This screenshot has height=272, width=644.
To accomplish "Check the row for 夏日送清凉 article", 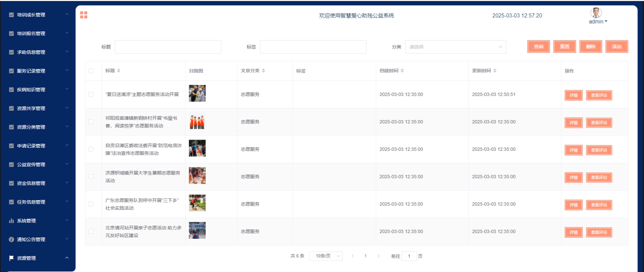I will pos(91,94).
